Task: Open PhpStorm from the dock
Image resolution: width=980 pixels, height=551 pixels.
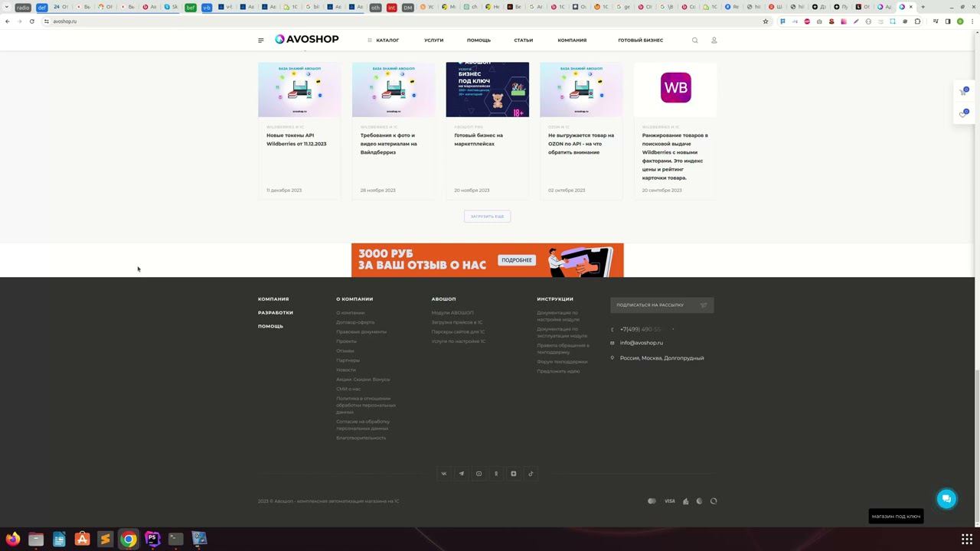Action: coord(152,539)
